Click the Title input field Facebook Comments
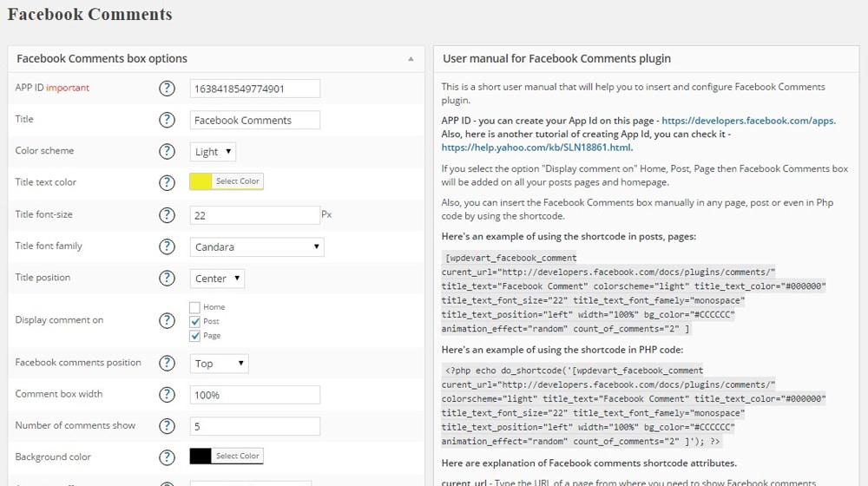Screen dimensions: 868x486 pyautogui.click(x=254, y=120)
